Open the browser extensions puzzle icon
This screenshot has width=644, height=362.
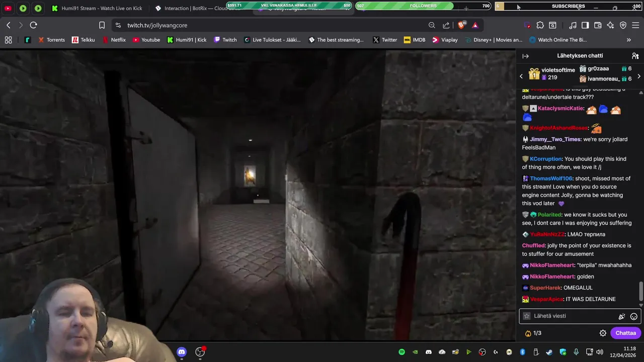click(540, 25)
